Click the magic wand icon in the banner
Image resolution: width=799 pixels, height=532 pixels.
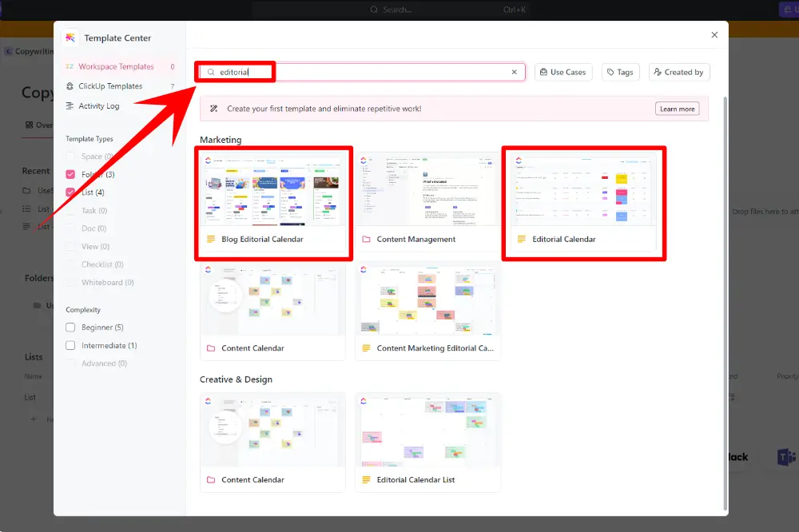tap(214, 109)
